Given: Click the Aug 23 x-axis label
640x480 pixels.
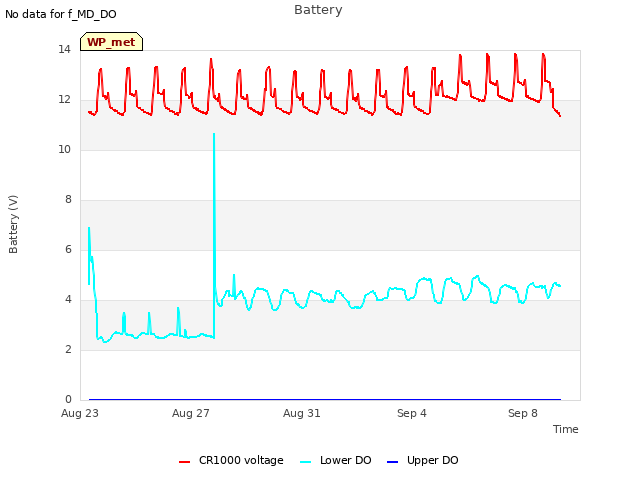Looking at the screenshot, I should point(80,413).
